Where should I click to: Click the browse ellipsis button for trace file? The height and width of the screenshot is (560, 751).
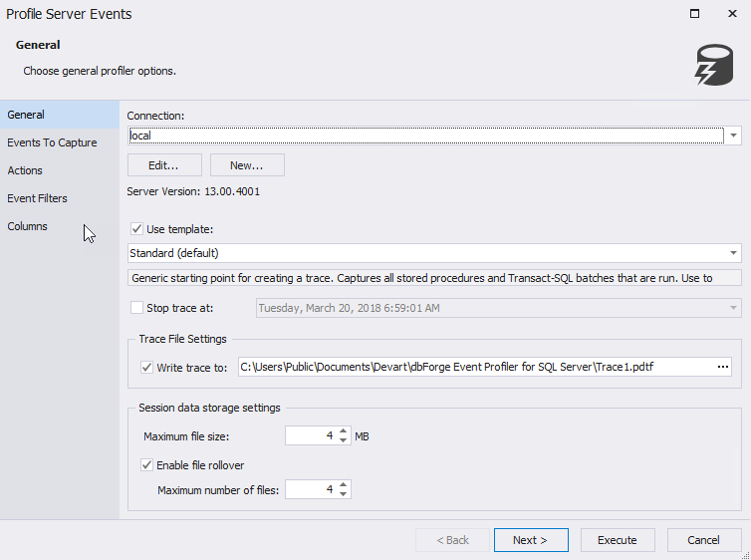723,368
